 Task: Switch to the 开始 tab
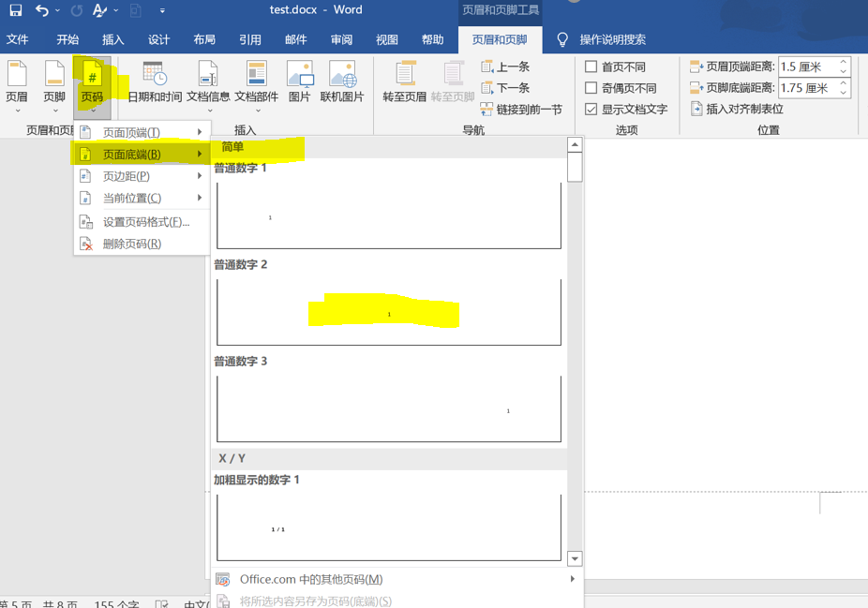pyautogui.click(x=67, y=39)
